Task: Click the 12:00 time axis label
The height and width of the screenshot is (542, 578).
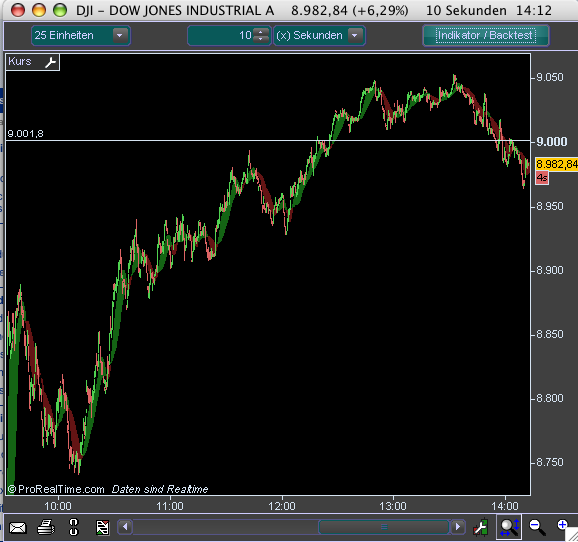Action: tap(282, 506)
